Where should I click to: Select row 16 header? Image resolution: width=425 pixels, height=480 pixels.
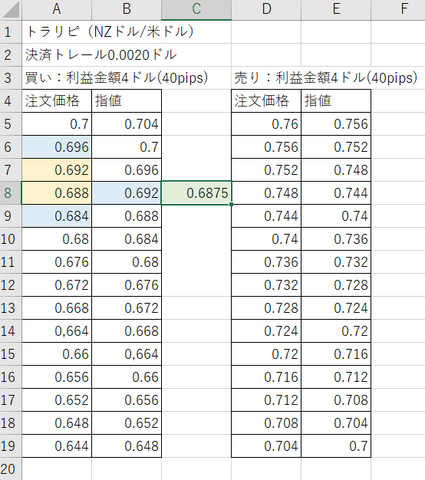pos(11,377)
